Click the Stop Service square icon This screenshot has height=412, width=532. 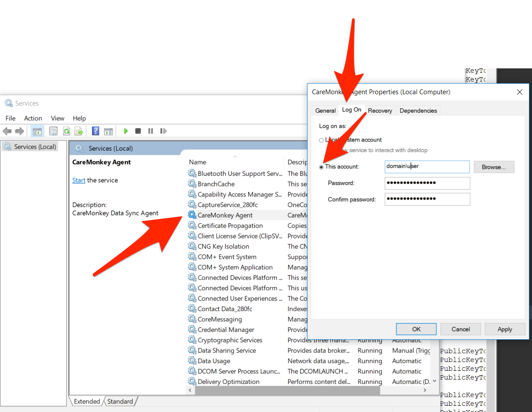tap(138, 131)
